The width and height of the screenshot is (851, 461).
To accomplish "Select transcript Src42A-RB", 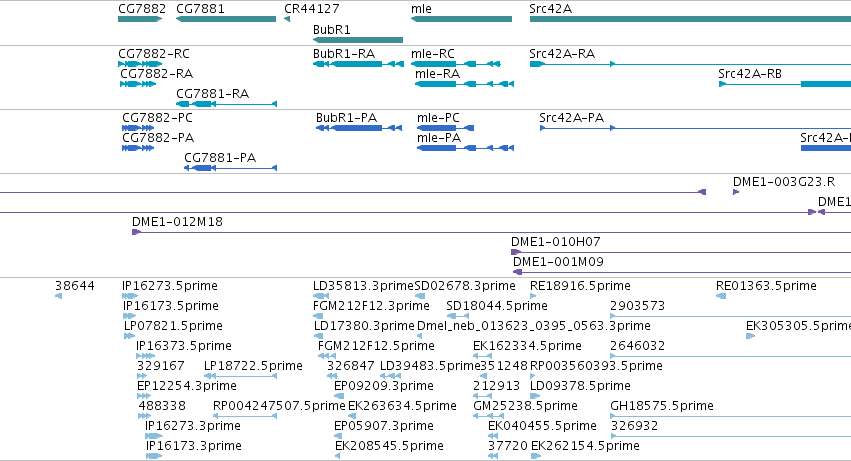I will [750, 74].
